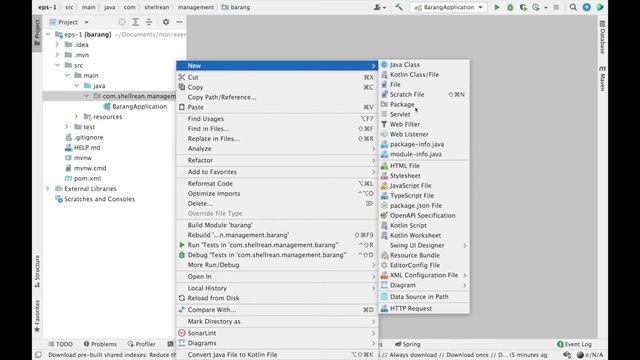
Task: Choose Scratch File from New submenu
Action: 424,94
